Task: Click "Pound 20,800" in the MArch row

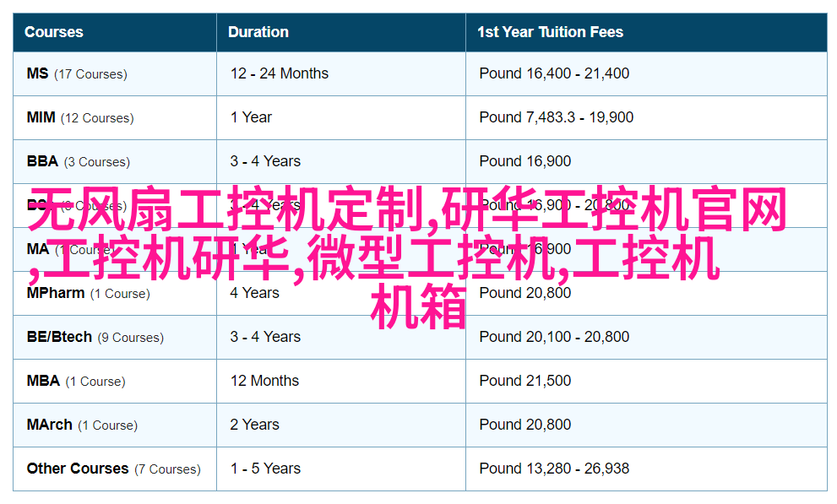Action: [x=525, y=425]
